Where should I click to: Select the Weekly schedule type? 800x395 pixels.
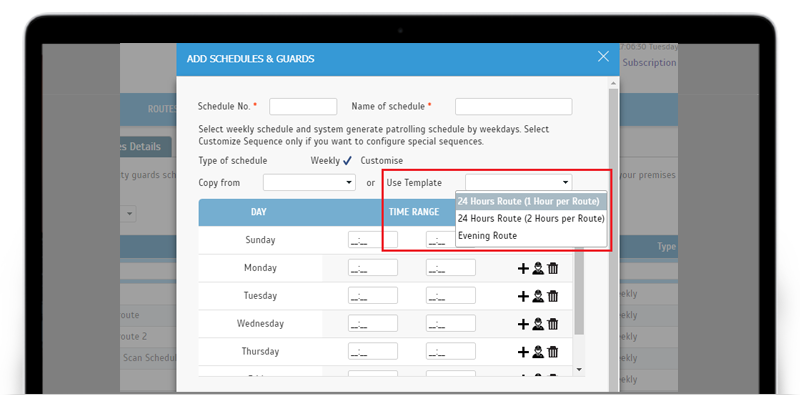coord(331,161)
